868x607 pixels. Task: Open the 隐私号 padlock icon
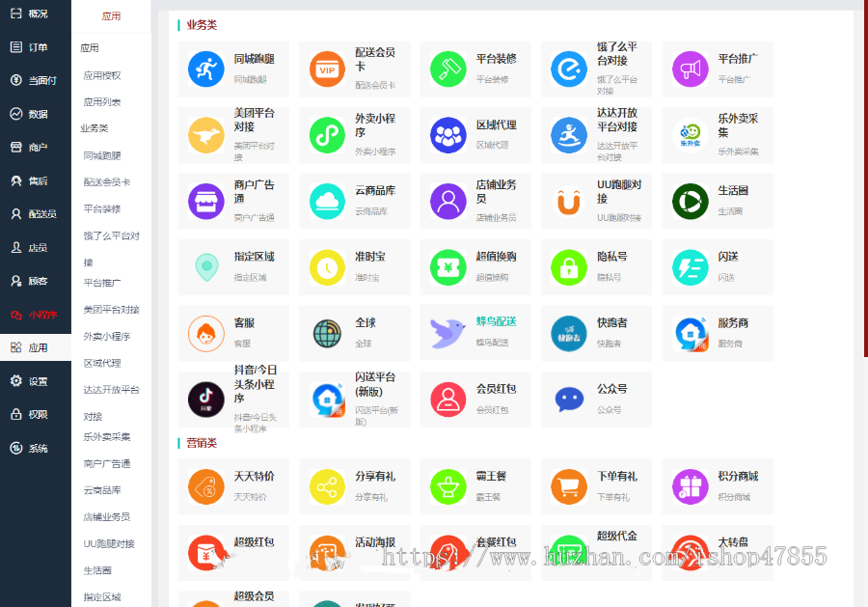(x=569, y=267)
